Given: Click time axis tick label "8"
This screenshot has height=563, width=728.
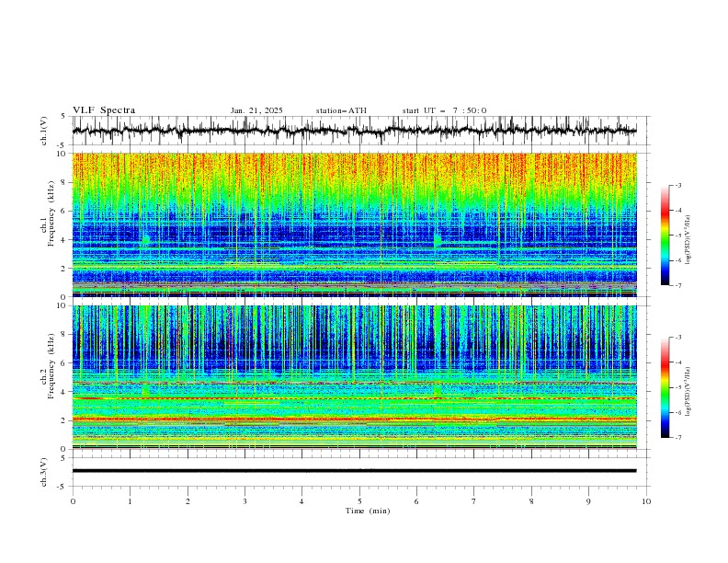Looking at the screenshot, I should click(531, 501).
